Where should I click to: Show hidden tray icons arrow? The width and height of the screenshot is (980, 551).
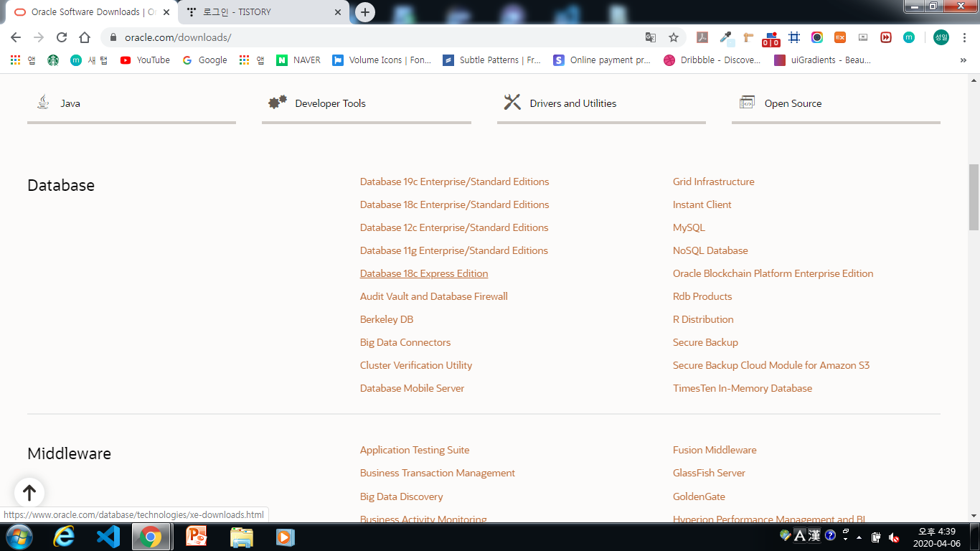[x=859, y=537]
